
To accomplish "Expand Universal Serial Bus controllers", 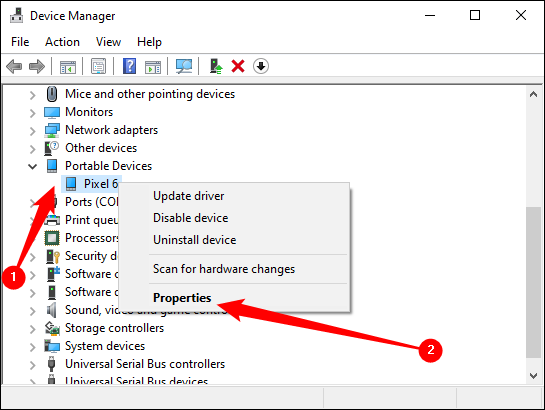I will (32, 365).
